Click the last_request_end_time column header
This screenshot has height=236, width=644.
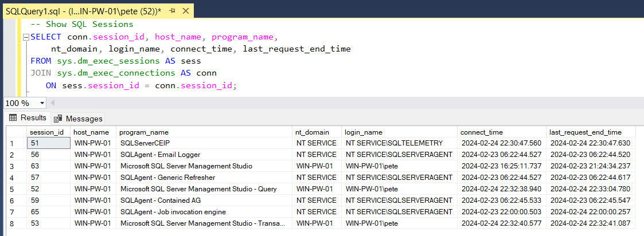click(585, 132)
